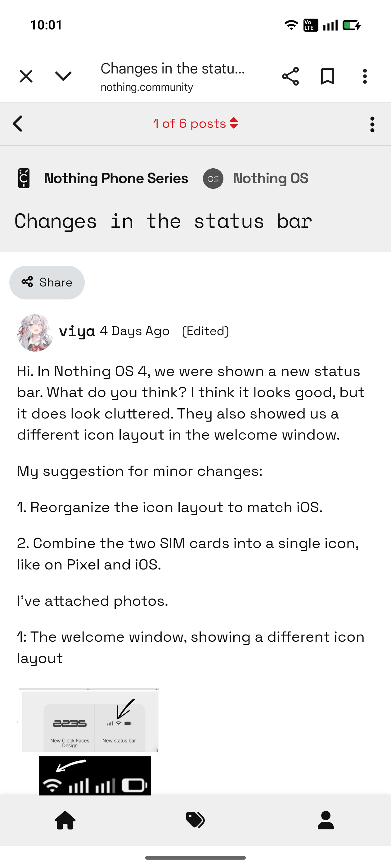This screenshot has height=868, width=391.
Task: Bookmark this page
Action: (327, 77)
